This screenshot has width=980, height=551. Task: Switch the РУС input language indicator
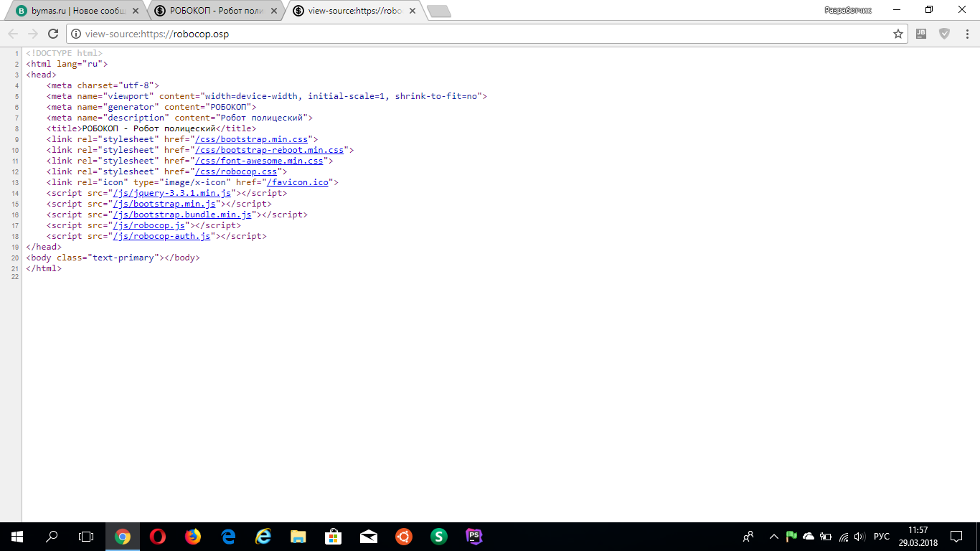click(882, 537)
